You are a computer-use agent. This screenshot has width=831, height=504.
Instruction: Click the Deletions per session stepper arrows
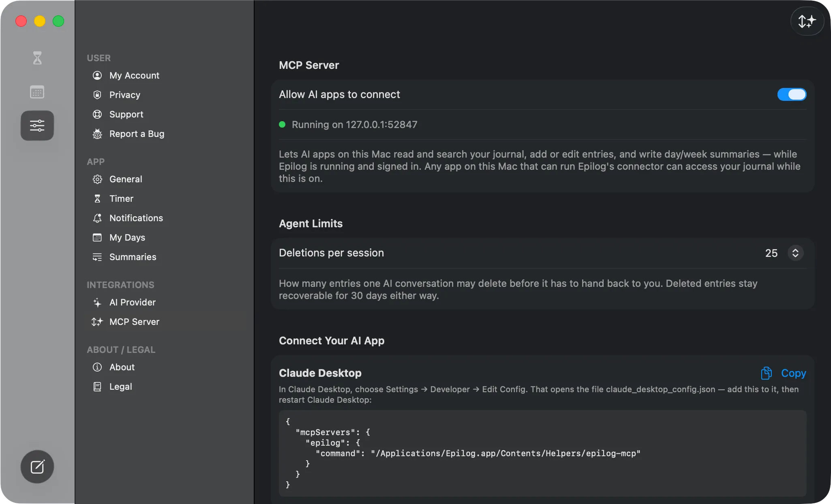click(795, 253)
